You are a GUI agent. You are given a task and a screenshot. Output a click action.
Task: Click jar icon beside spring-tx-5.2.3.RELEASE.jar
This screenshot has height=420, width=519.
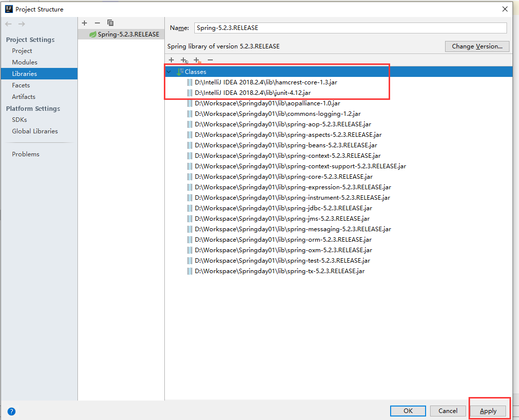pos(190,271)
